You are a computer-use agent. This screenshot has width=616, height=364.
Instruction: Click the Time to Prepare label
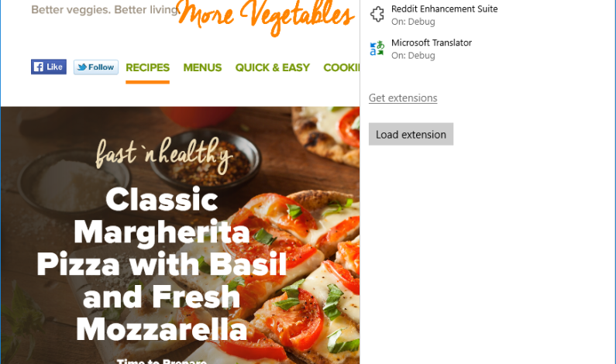[161, 361]
